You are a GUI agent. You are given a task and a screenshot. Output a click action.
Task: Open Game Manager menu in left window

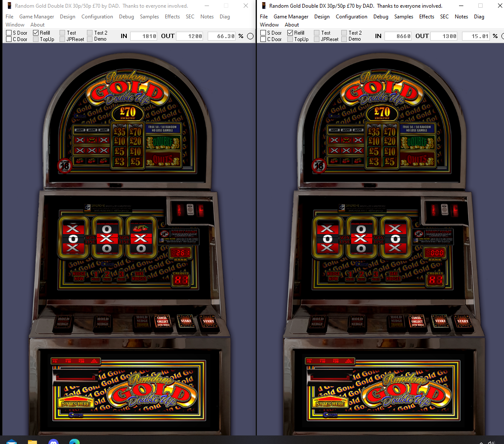36,17
